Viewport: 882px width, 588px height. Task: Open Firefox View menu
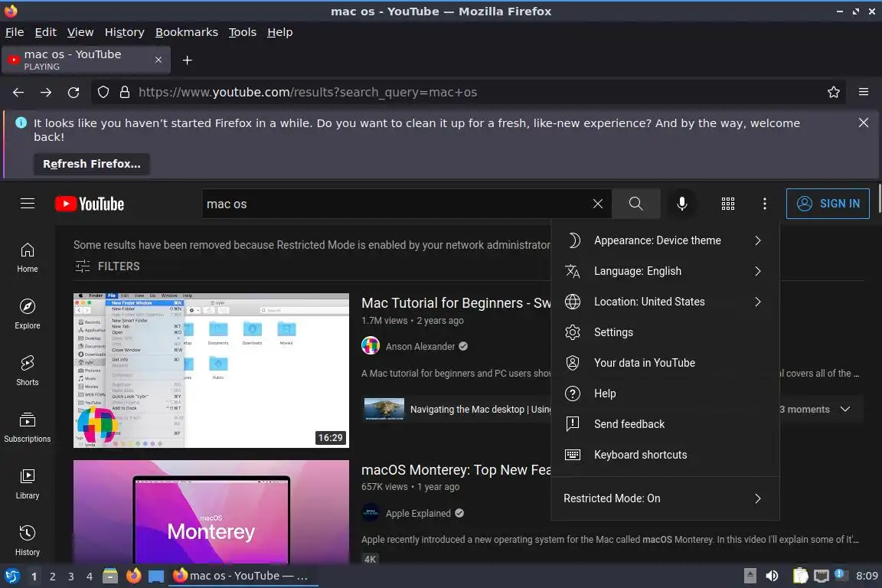[x=80, y=32]
